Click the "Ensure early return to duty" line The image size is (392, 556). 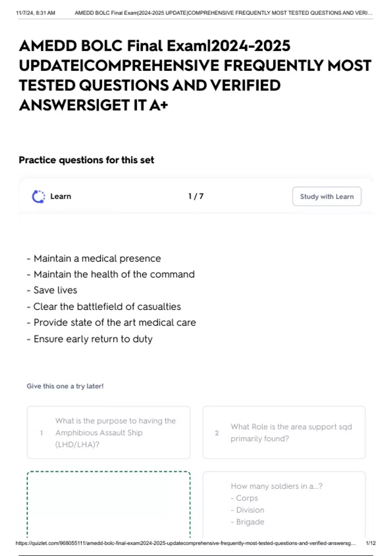coord(93,339)
